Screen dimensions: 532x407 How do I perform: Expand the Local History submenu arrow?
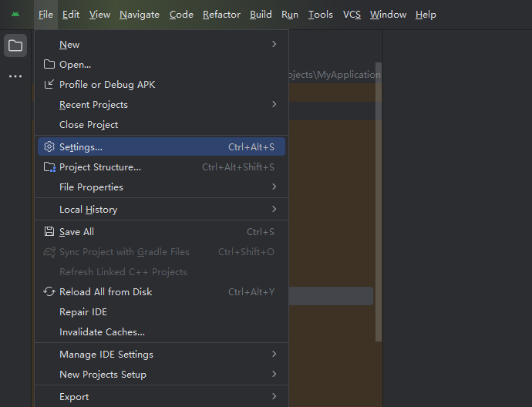(274, 209)
